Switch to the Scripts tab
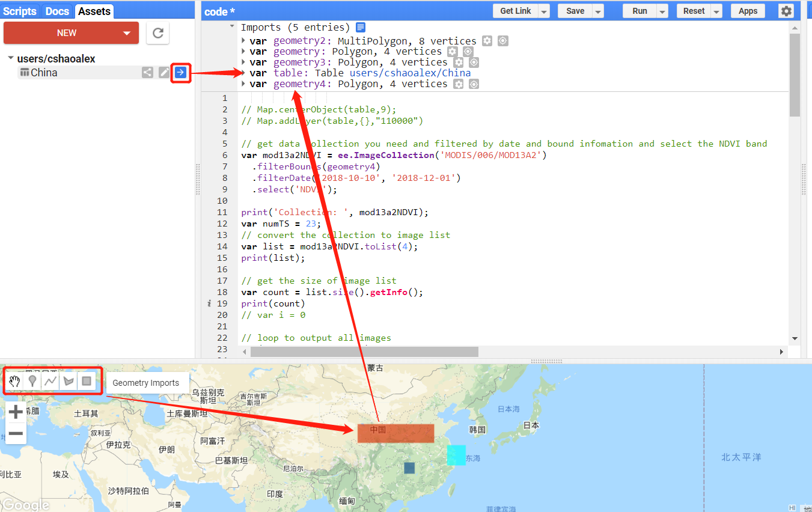The height and width of the screenshot is (512, 812). (x=20, y=10)
